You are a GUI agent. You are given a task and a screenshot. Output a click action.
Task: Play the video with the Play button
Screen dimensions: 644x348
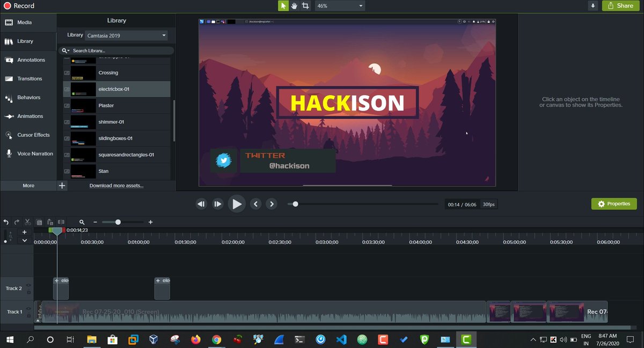pos(236,204)
